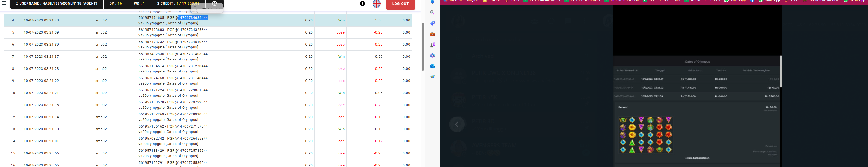Click 0.59 amount in row 7
The width and height of the screenshot is (868, 167).
379,57
